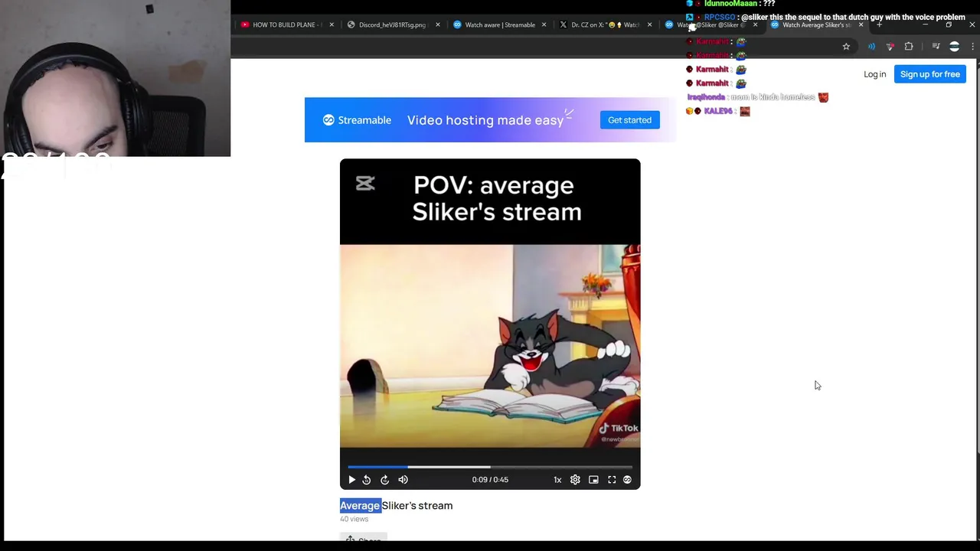
Task: Enter fullscreen video mode
Action: (x=612, y=480)
